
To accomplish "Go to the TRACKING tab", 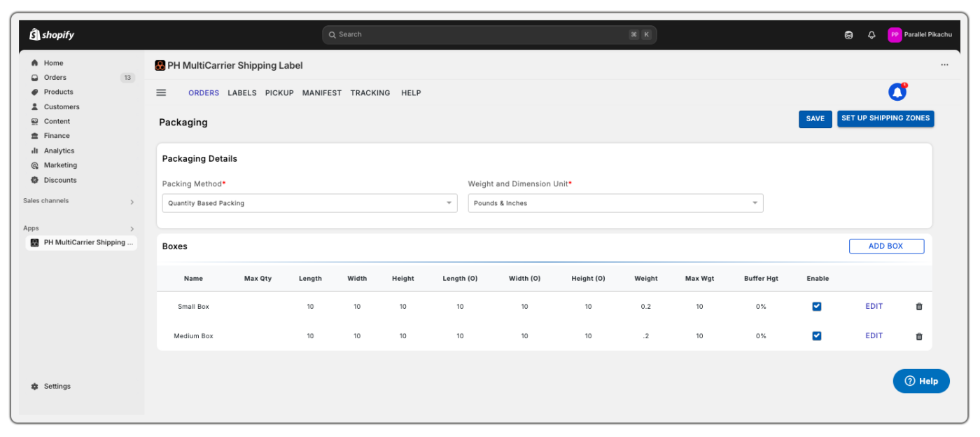I will pos(370,92).
